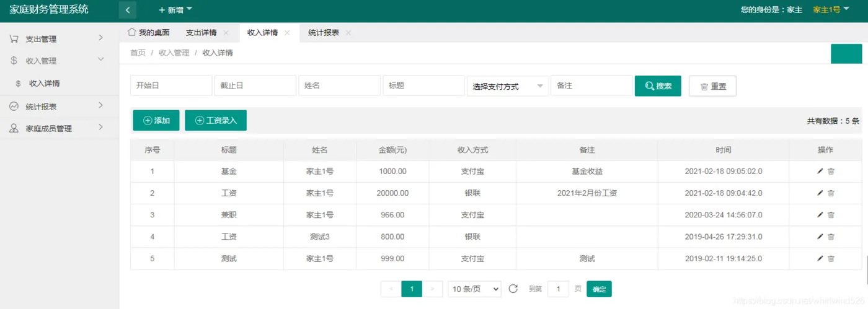Image resolution: width=868 pixels, height=309 pixels.
Task: Click the 标题 input field
Action: click(x=423, y=86)
